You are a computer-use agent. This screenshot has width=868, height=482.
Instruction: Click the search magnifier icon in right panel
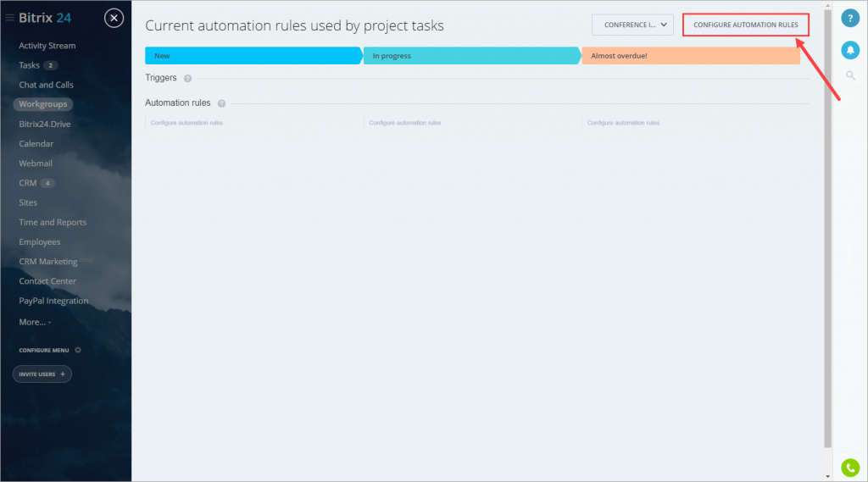pyautogui.click(x=850, y=76)
